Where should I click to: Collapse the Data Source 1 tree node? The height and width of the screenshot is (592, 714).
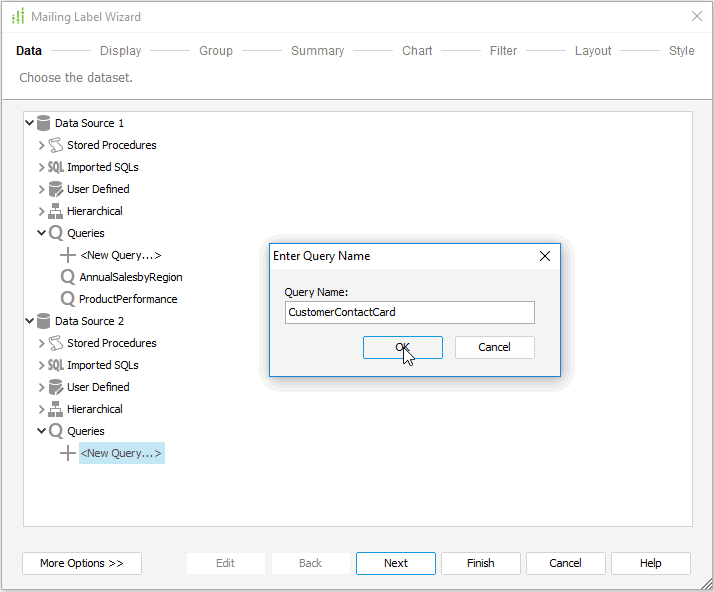[30, 123]
